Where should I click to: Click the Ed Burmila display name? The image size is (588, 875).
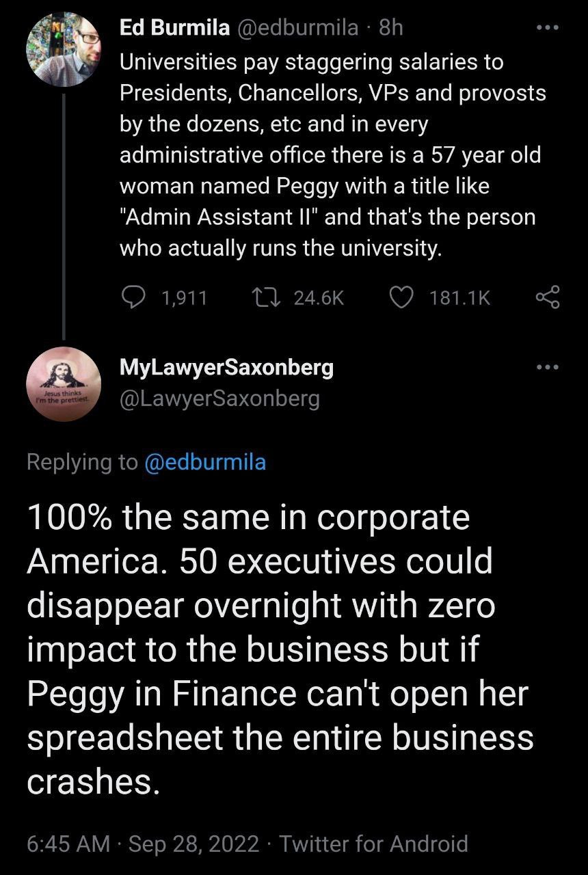coord(174,27)
